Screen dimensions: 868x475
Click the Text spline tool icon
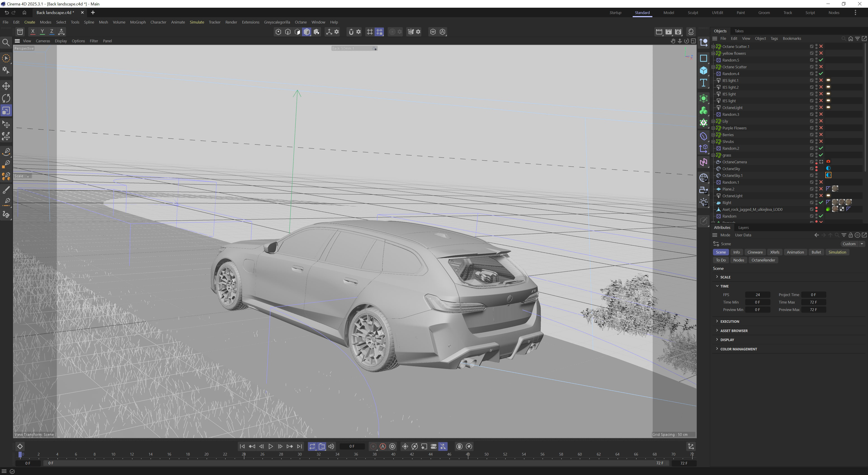[703, 83]
